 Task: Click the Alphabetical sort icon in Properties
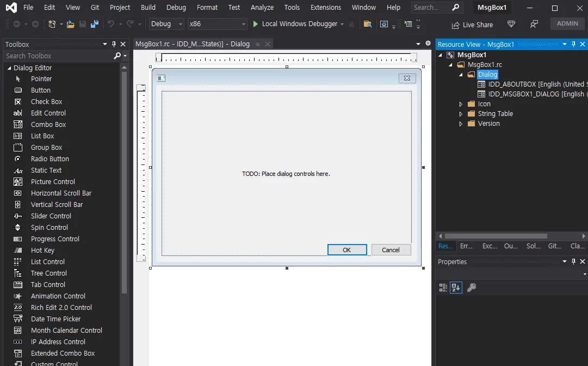point(456,288)
